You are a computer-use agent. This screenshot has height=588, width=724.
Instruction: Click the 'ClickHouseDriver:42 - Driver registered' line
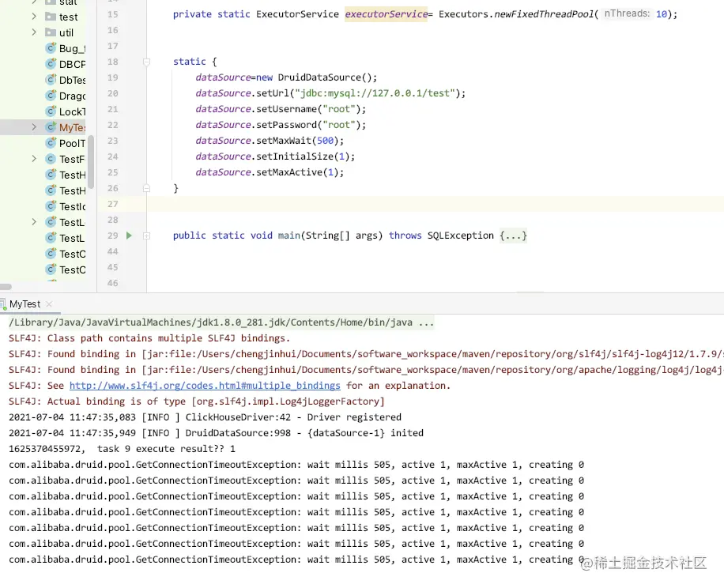[205, 417]
